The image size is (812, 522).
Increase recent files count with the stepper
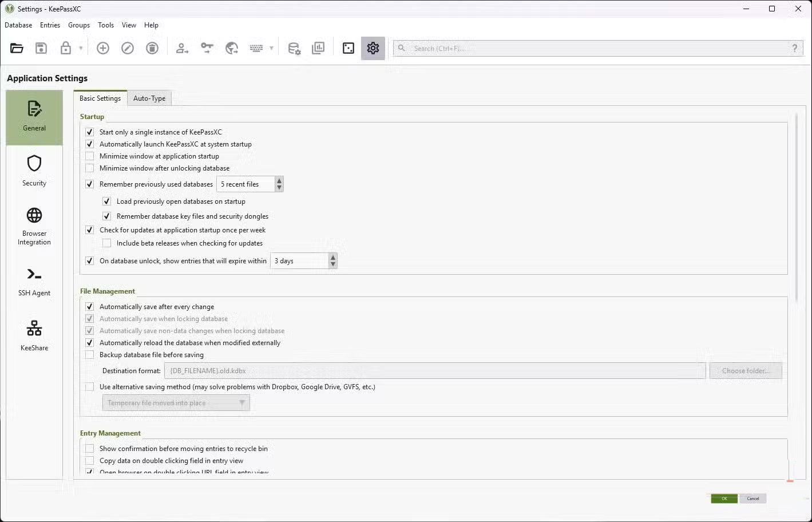[x=279, y=180]
